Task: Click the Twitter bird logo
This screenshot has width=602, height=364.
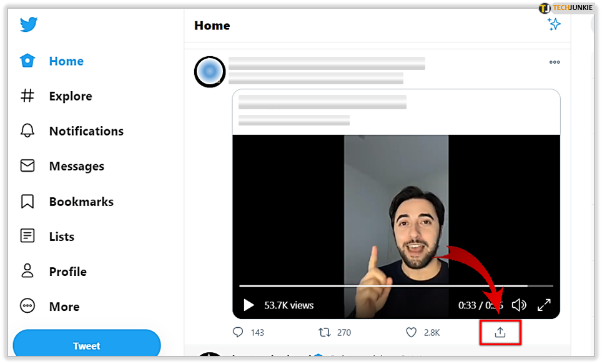Action: tap(29, 24)
